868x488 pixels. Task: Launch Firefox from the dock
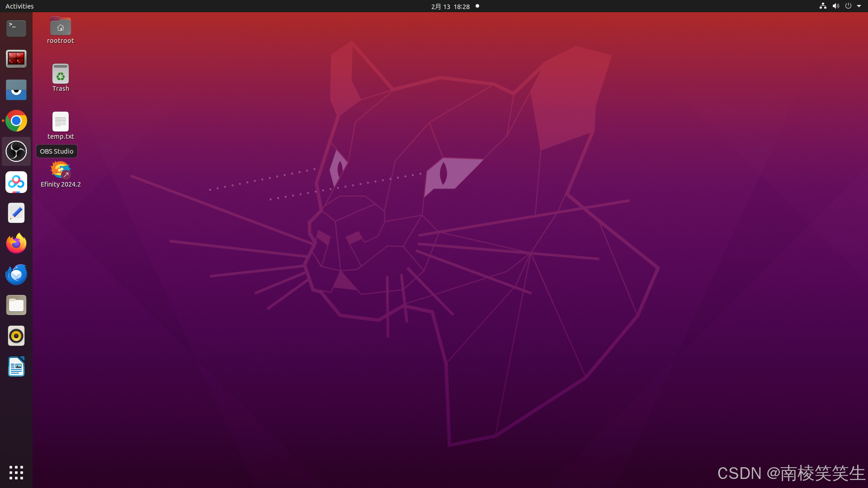point(16,244)
